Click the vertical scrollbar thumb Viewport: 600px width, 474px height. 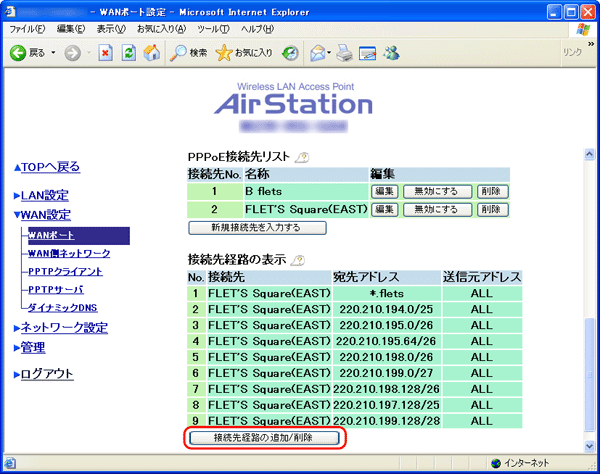pos(590,374)
